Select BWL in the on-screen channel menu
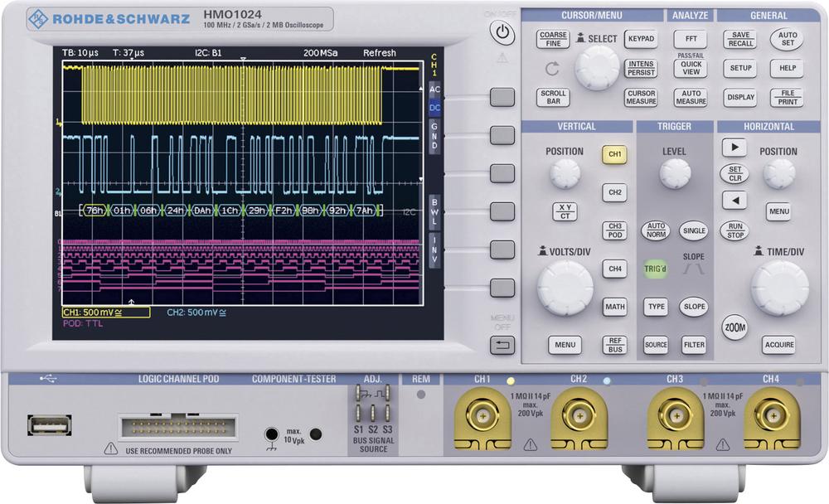 [x=434, y=211]
